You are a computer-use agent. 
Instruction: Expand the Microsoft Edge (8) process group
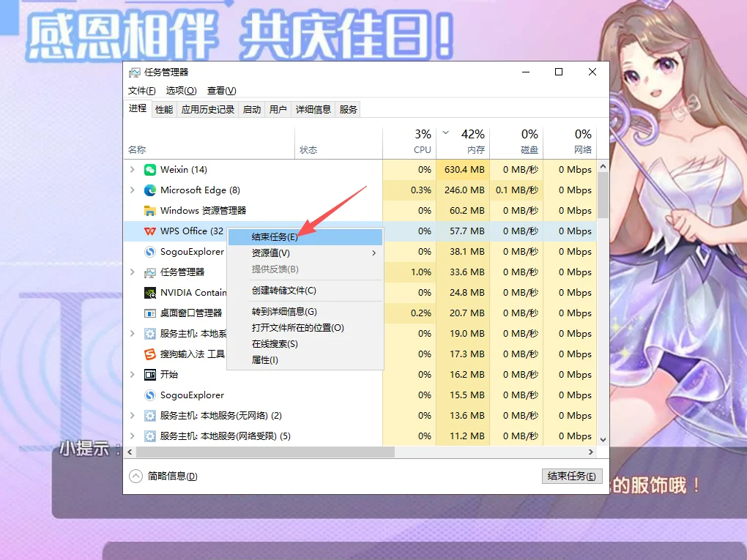(x=133, y=190)
